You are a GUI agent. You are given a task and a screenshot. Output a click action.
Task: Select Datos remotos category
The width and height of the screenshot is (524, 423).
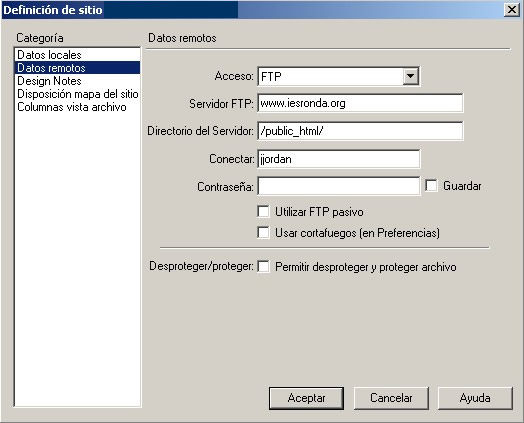77,68
